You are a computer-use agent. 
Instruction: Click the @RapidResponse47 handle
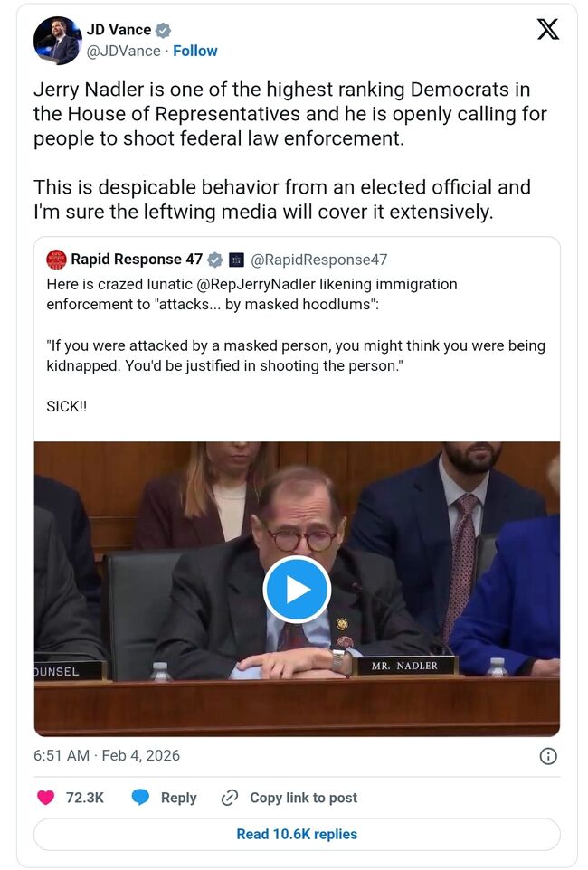(x=318, y=260)
